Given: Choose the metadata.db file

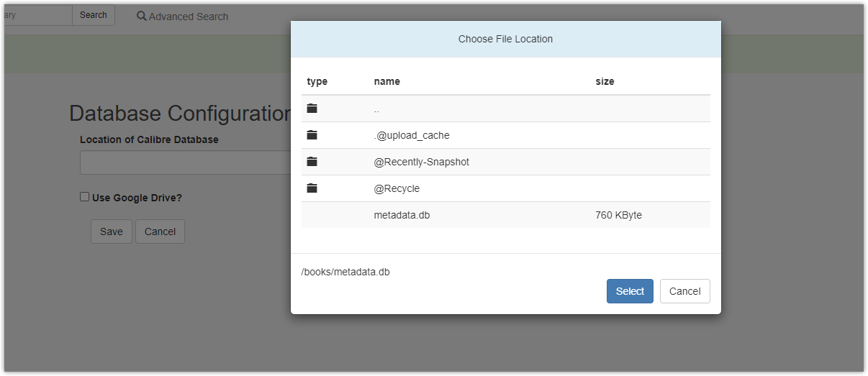Looking at the screenshot, I should (x=402, y=215).
